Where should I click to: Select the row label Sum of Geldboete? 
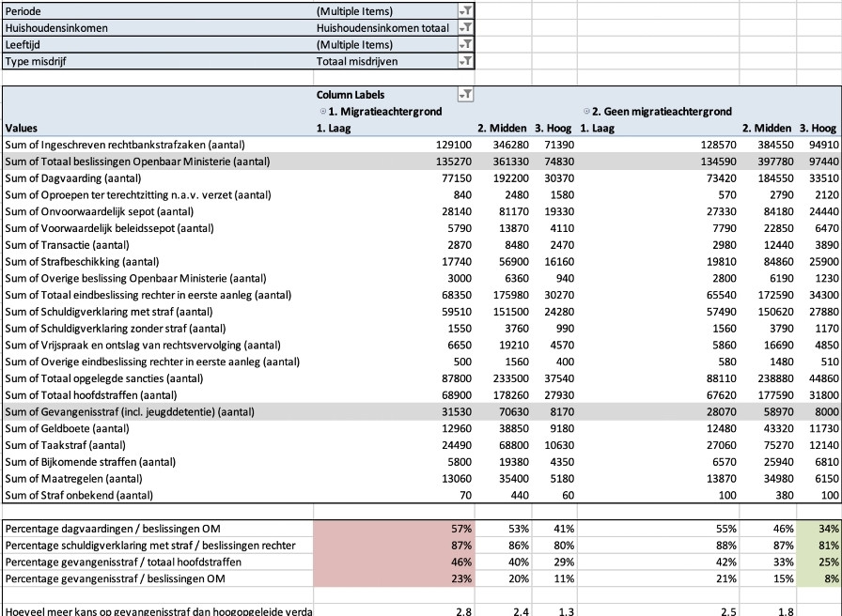tap(158, 428)
